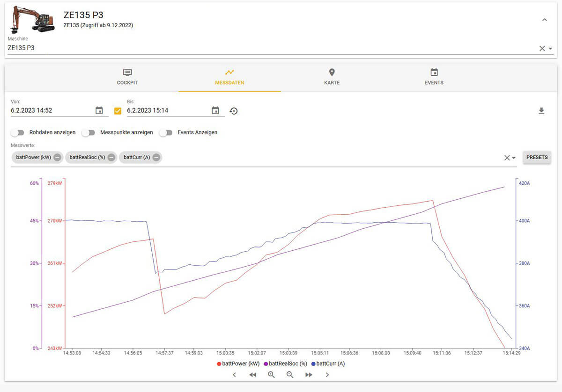562x392 pixels.
Task: Remove the battPower (kW) chip
Action: tap(57, 158)
